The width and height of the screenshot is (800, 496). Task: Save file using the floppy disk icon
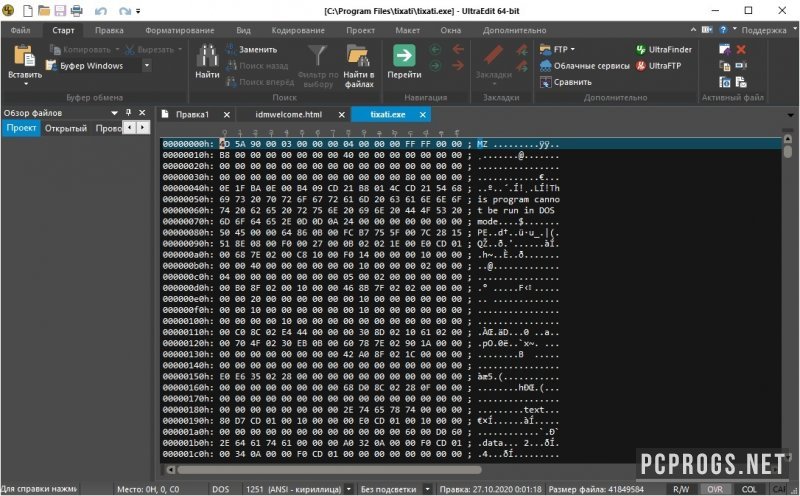point(60,10)
